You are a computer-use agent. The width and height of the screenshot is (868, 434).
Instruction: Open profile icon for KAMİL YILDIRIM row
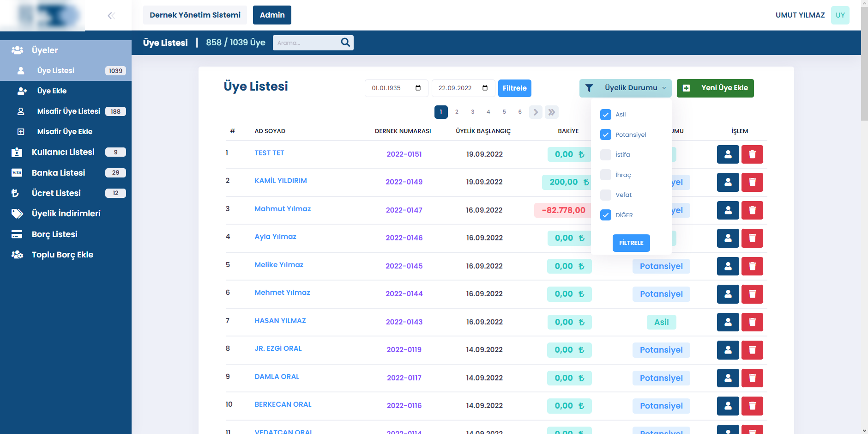[728, 182]
